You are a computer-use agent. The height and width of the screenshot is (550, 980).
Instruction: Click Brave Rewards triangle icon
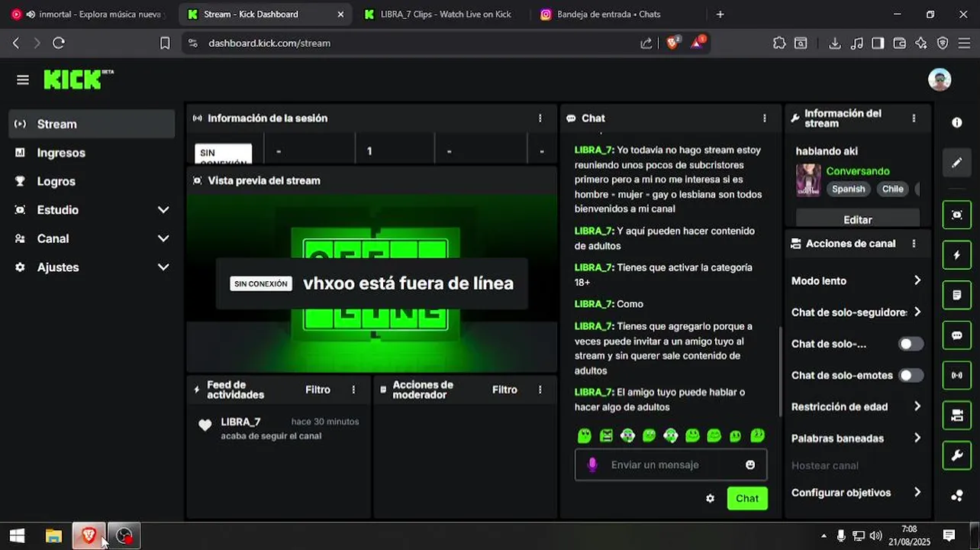pos(698,43)
